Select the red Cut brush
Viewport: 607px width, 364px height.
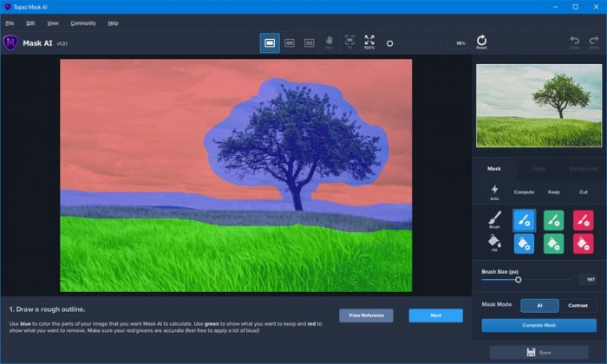(x=584, y=220)
